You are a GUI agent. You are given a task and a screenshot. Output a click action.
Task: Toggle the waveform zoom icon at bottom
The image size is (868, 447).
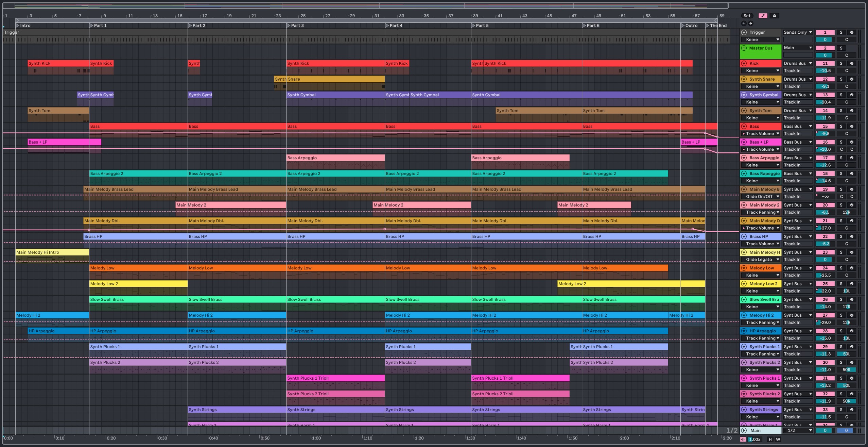(x=743, y=439)
